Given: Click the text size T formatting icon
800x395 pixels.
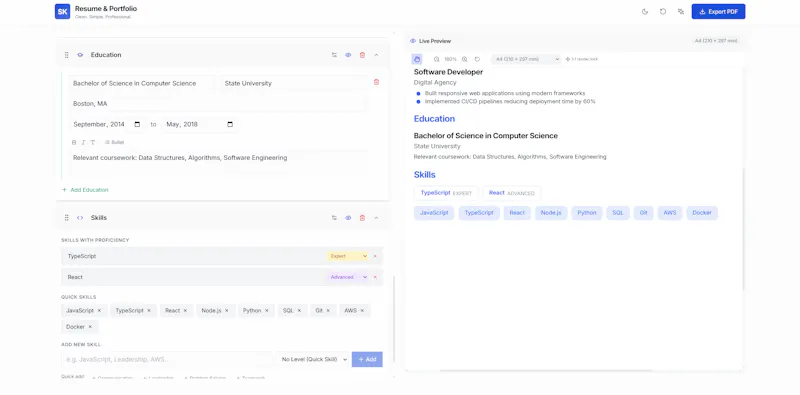Looking at the screenshot, I should pyautogui.click(x=92, y=142).
